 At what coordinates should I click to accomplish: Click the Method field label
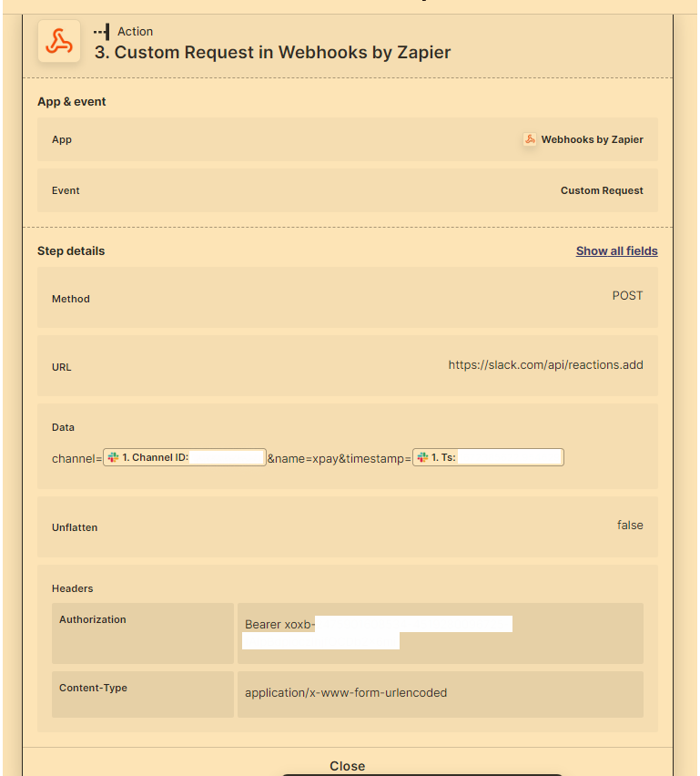click(x=71, y=299)
